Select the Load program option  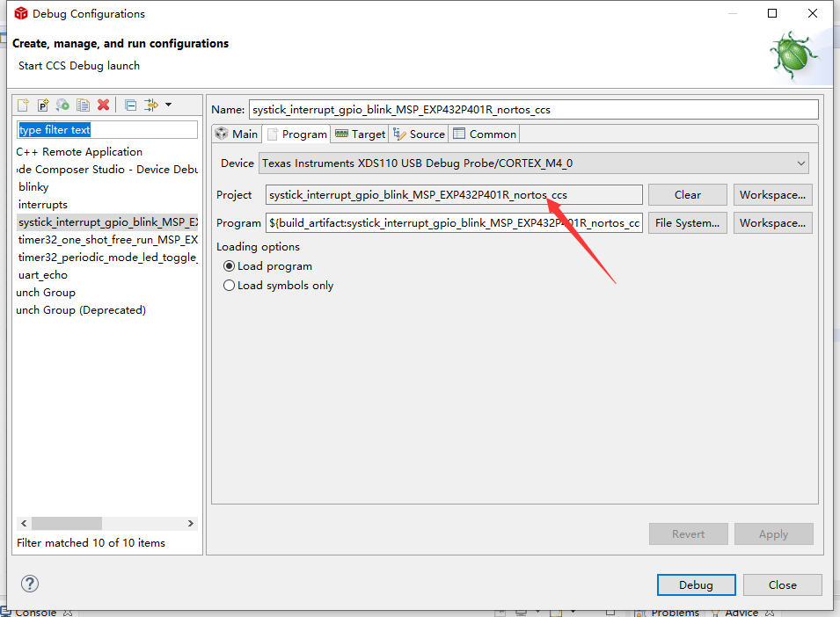229,265
